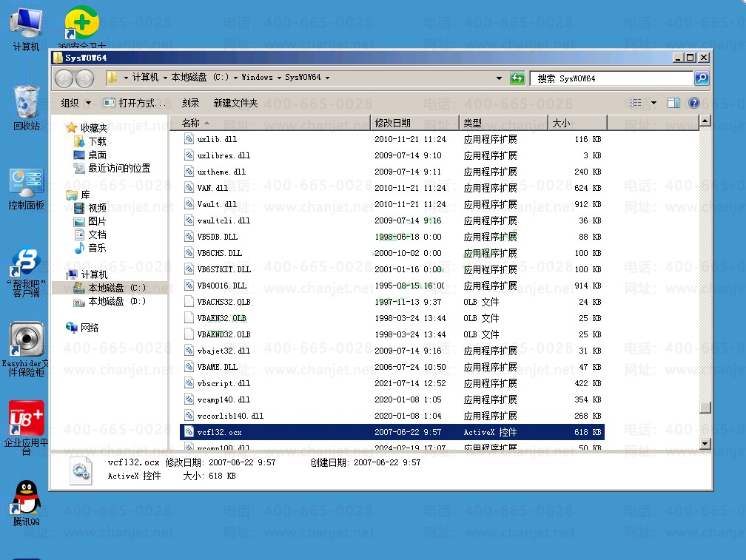Select the file Vault.dll
746x560 pixels.
[392, 204]
